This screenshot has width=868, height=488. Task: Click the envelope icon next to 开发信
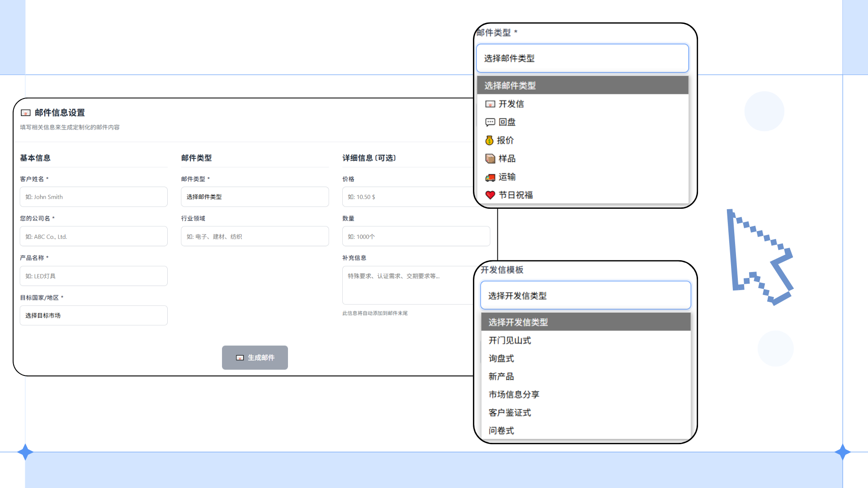tap(490, 104)
